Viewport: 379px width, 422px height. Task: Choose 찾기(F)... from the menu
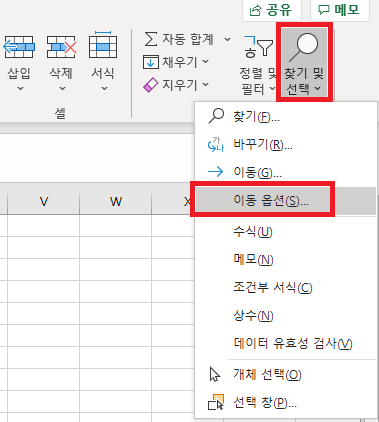286,116
